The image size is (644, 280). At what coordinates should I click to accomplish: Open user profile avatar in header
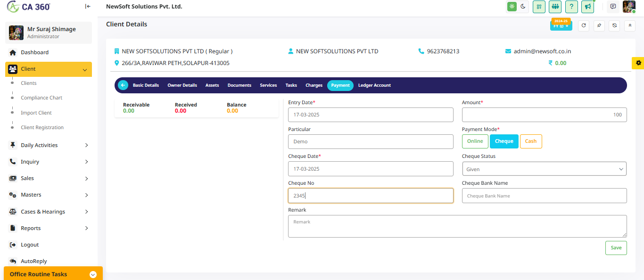pos(629,7)
